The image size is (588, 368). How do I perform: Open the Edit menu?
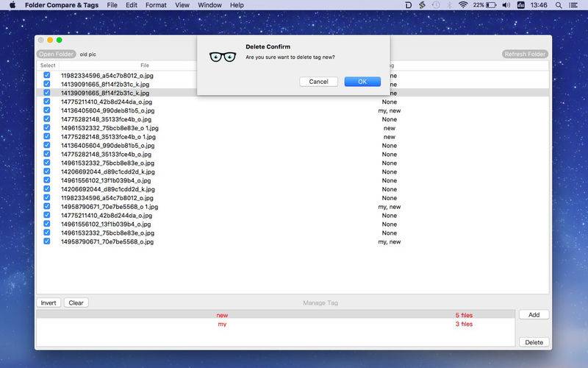coord(132,5)
